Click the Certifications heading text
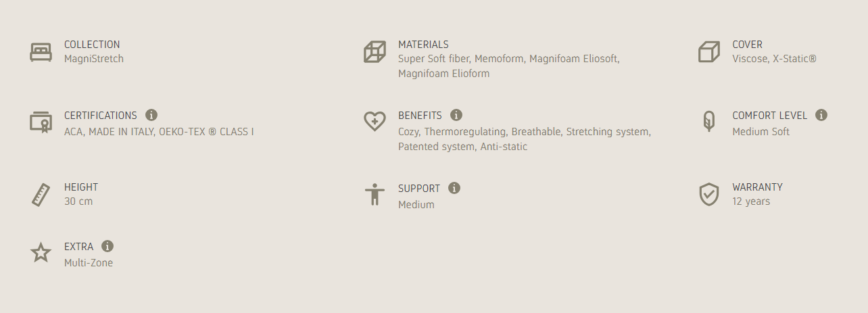The width and height of the screenshot is (868, 313). pyautogui.click(x=101, y=116)
